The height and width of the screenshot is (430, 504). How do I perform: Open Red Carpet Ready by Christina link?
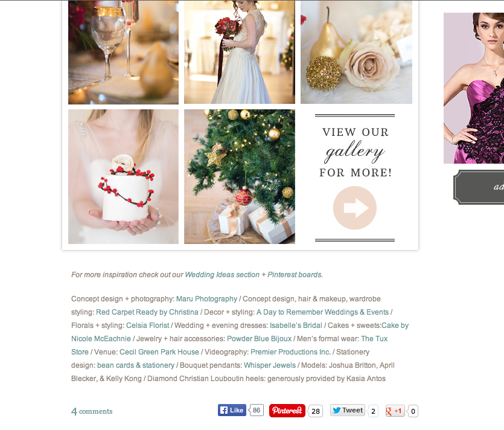[x=147, y=312]
